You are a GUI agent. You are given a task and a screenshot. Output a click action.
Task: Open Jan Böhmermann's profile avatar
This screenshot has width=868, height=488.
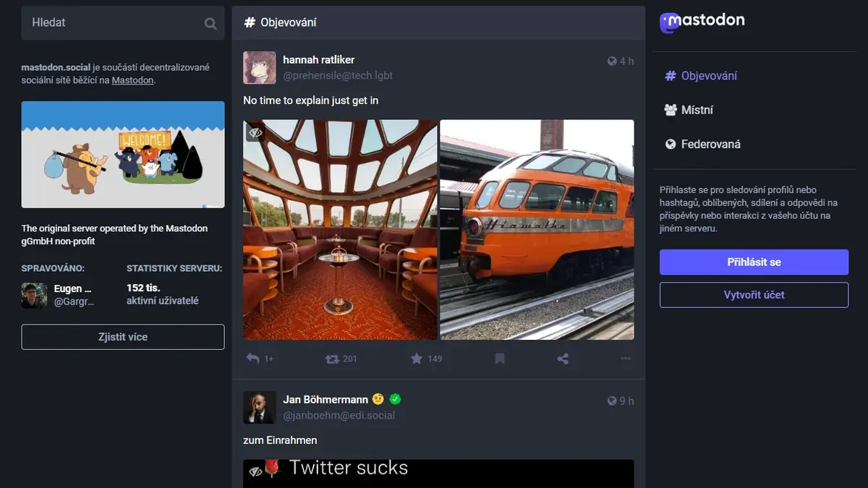point(259,408)
